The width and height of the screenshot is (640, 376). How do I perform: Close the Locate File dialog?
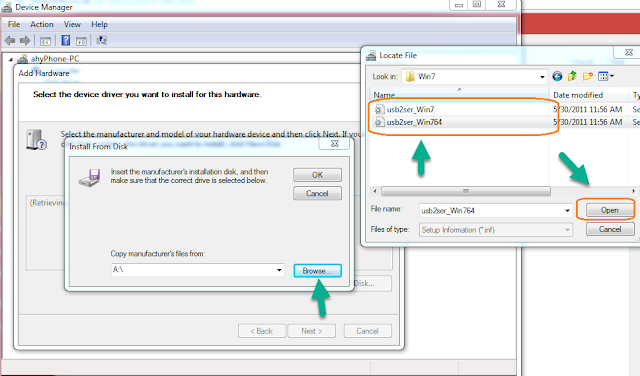tap(629, 52)
